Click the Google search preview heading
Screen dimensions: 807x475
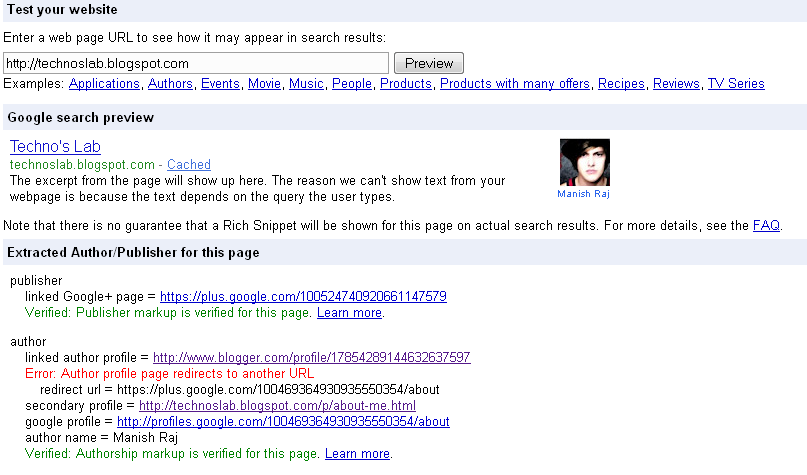click(x=80, y=117)
